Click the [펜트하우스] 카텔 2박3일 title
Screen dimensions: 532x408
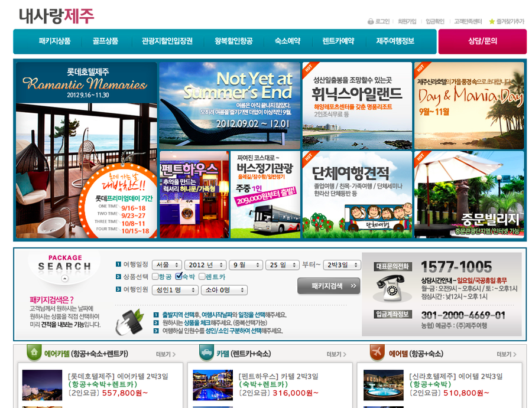[x=278, y=376]
